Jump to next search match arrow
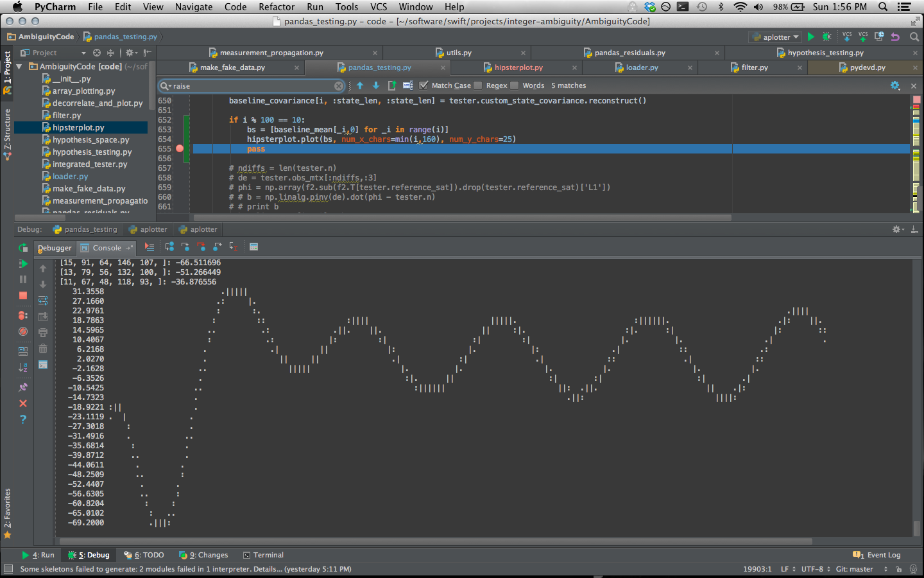924x578 pixels. click(376, 85)
